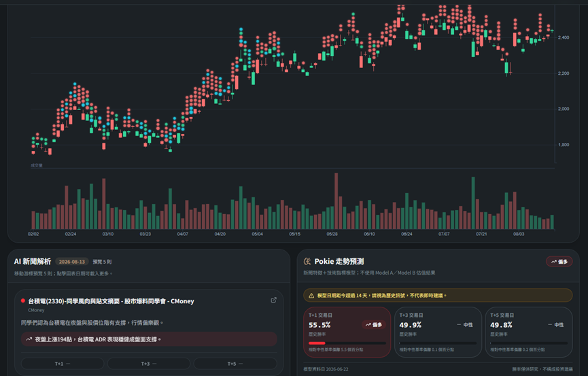Click the 08/03 date on the chart axis
Image resolution: width=588 pixels, height=376 pixels.
[x=519, y=234]
